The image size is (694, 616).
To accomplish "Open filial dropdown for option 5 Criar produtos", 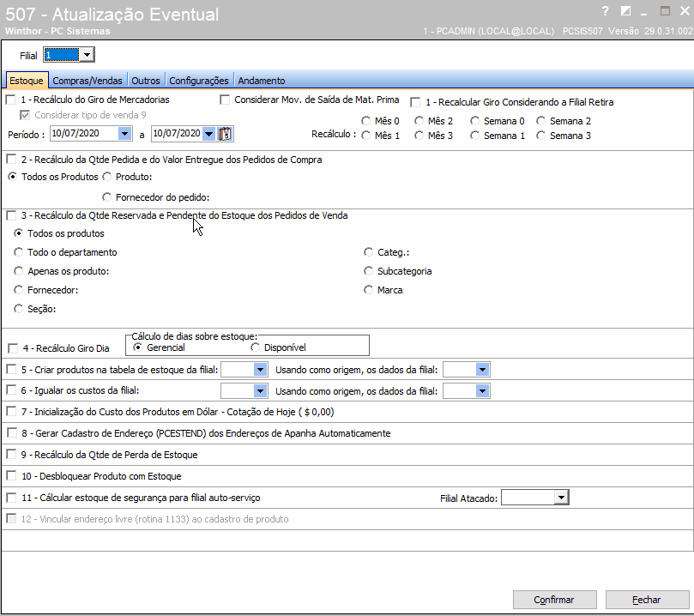I will pos(260,370).
